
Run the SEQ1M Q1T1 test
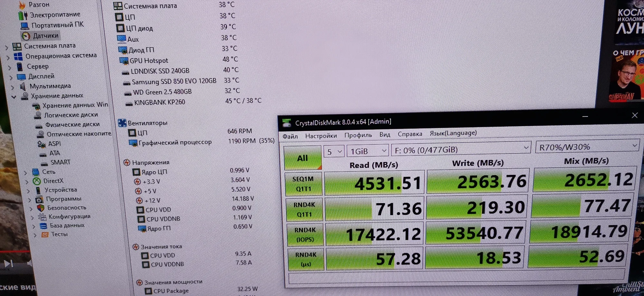303,184
